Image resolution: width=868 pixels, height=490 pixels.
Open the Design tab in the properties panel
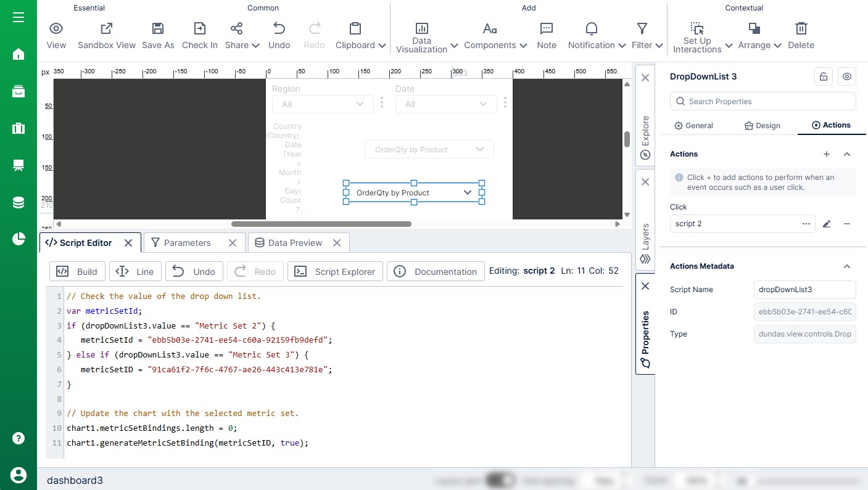tap(762, 125)
